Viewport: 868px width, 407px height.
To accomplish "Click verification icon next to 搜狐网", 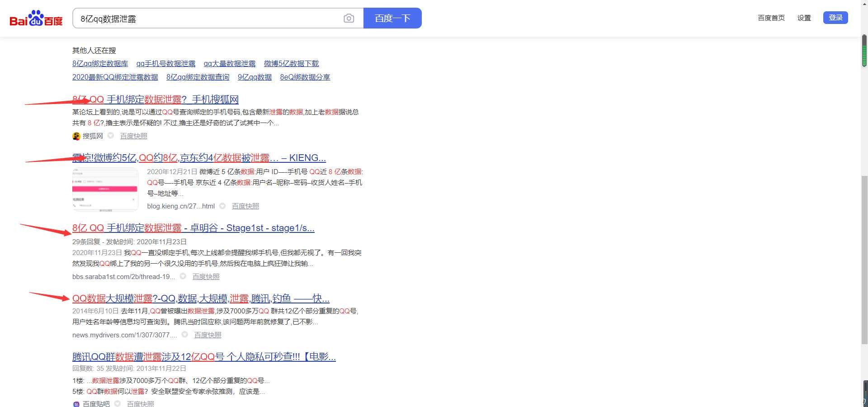I will [111, 136].
